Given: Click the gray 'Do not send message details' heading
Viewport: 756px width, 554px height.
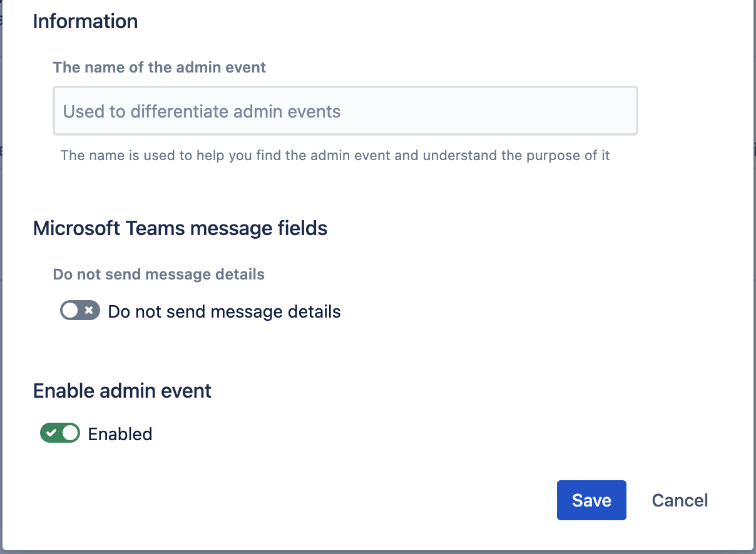Looking at the screenshot, I should click(x=158, y=274).
